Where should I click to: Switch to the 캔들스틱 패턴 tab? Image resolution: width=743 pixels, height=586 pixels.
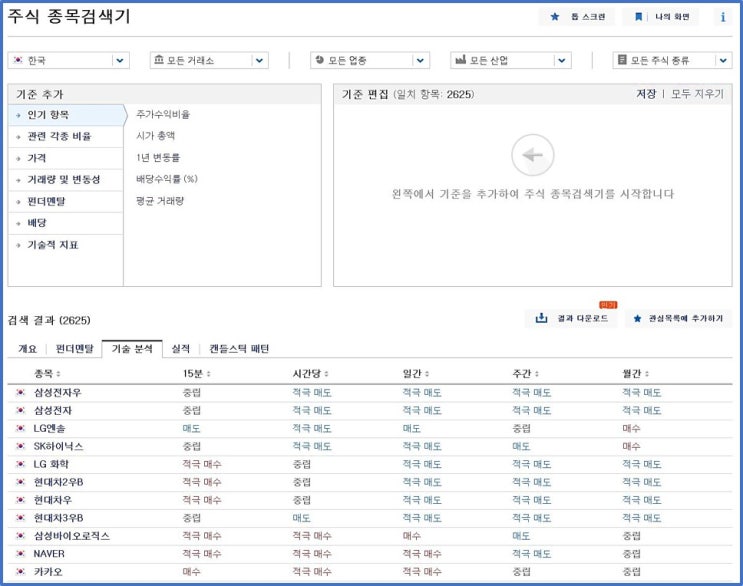(239, 349)
